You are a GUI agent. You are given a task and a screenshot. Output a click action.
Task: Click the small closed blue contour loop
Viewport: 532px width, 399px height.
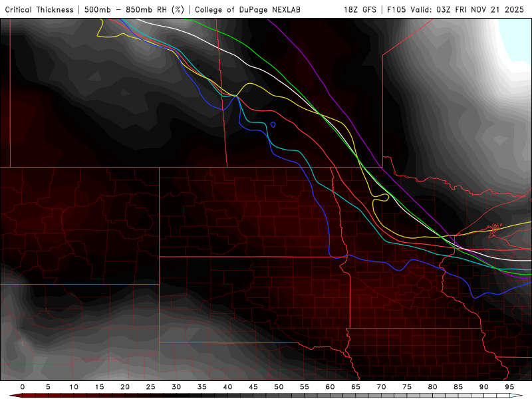point(273,125)
